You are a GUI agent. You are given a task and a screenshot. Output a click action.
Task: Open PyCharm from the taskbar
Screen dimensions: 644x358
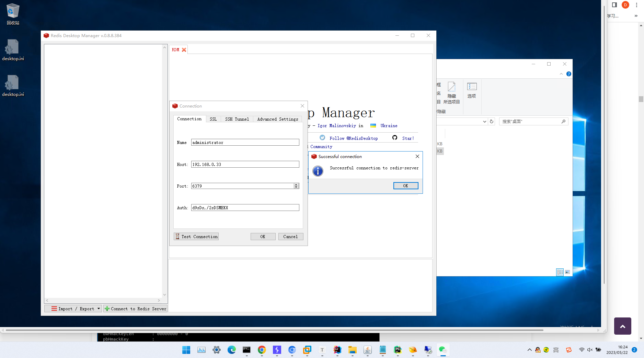[398, 350]
